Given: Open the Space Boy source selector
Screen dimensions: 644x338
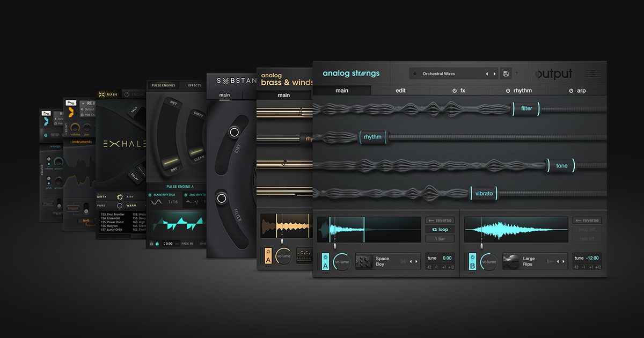Looking at the screenshot, I should click(389, 261).
